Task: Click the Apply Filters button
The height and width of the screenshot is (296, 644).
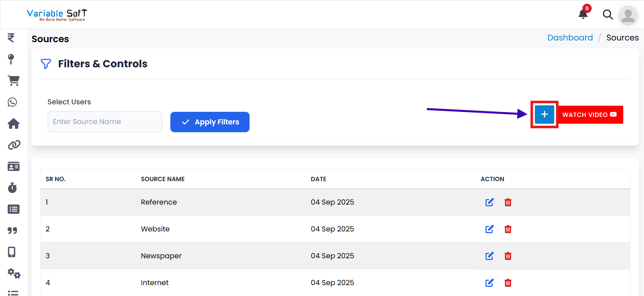Action: [210, 122]
